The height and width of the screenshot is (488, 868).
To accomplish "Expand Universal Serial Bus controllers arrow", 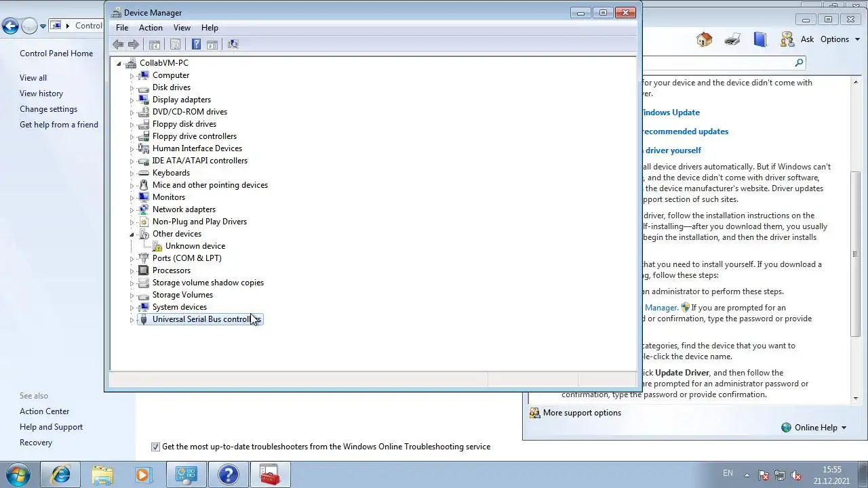I will pyautogui.click(x=132, y=320).
